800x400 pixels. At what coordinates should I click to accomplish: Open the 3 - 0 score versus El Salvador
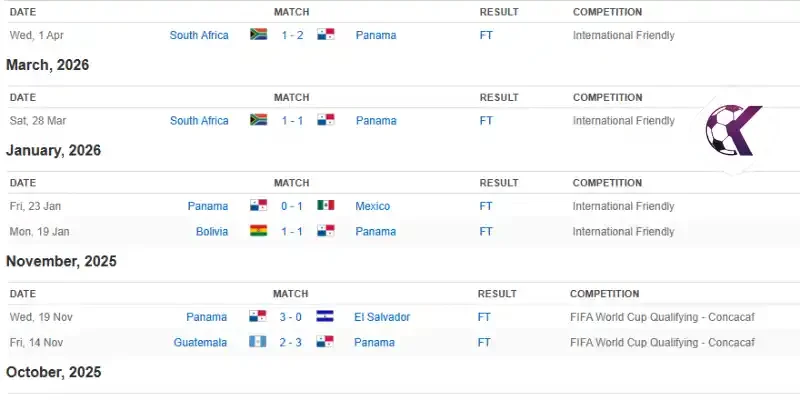pyautogui.click(x=290, y=317)
